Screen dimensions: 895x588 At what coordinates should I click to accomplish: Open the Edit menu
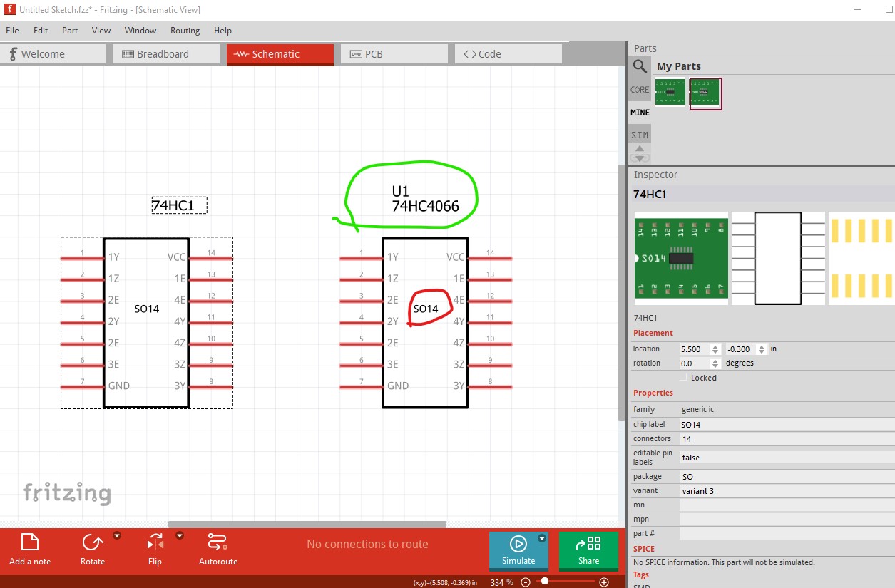tap(41, 31)
